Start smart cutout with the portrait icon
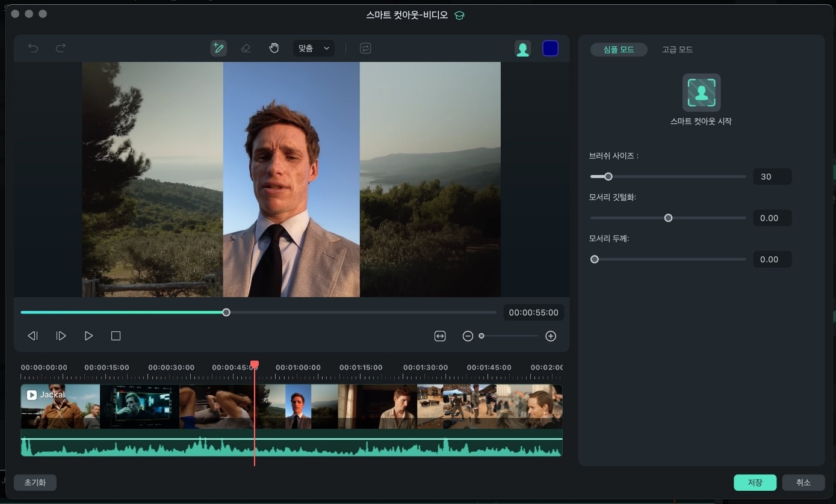 click(701, 93)
